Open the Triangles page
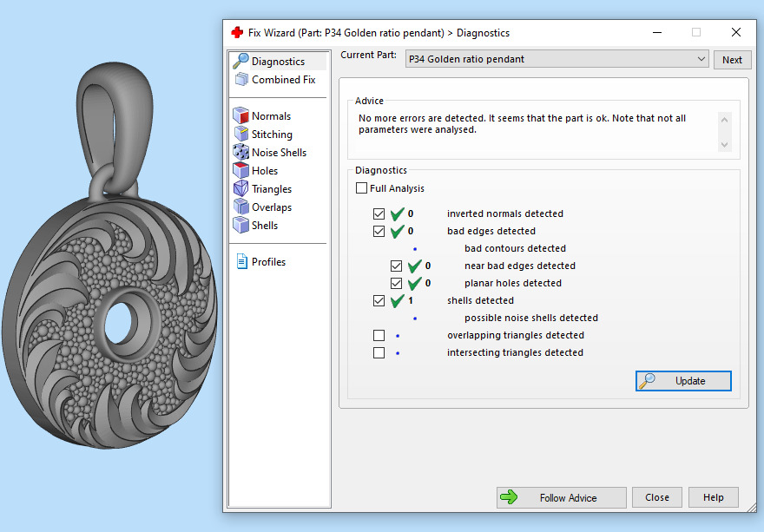 point(272,189)
